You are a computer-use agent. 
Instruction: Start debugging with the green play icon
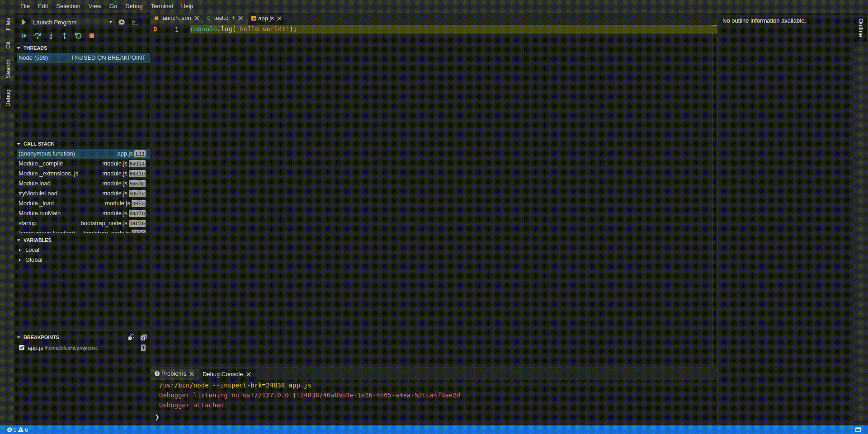24,22
